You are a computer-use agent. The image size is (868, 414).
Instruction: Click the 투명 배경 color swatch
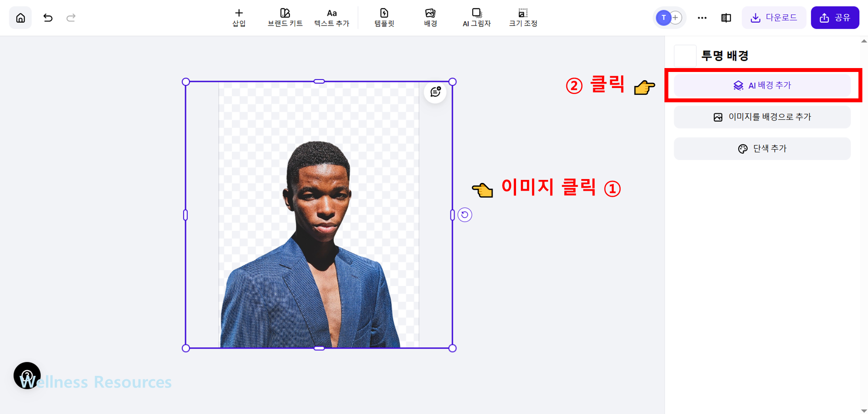[685, 56]
